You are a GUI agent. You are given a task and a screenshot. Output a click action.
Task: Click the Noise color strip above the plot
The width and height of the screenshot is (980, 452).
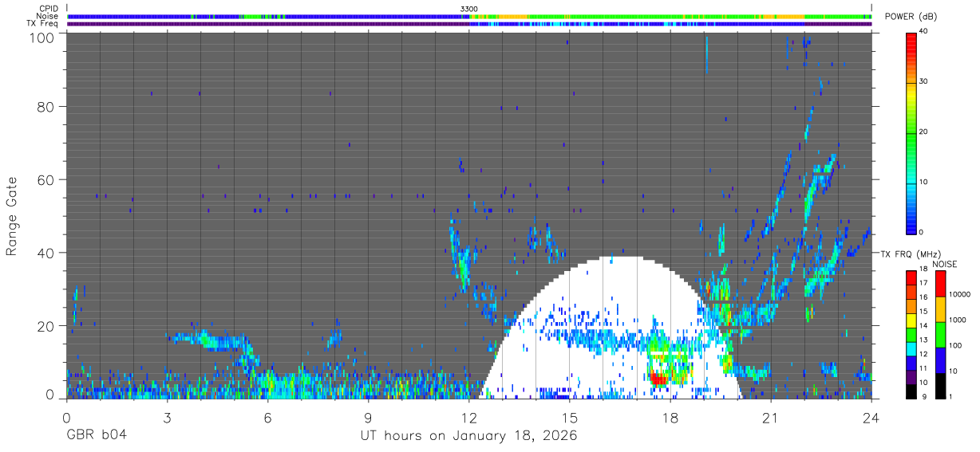tap(469, 16)
